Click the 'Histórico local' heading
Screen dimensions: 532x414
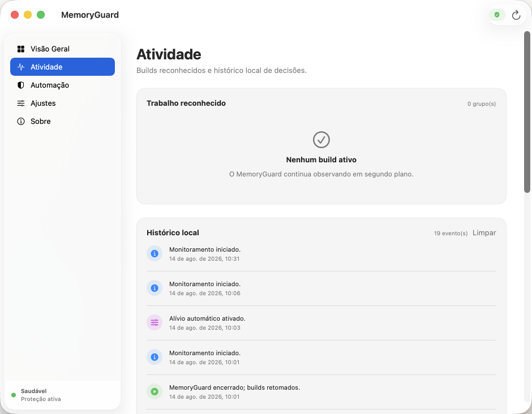tap(173, 232)
